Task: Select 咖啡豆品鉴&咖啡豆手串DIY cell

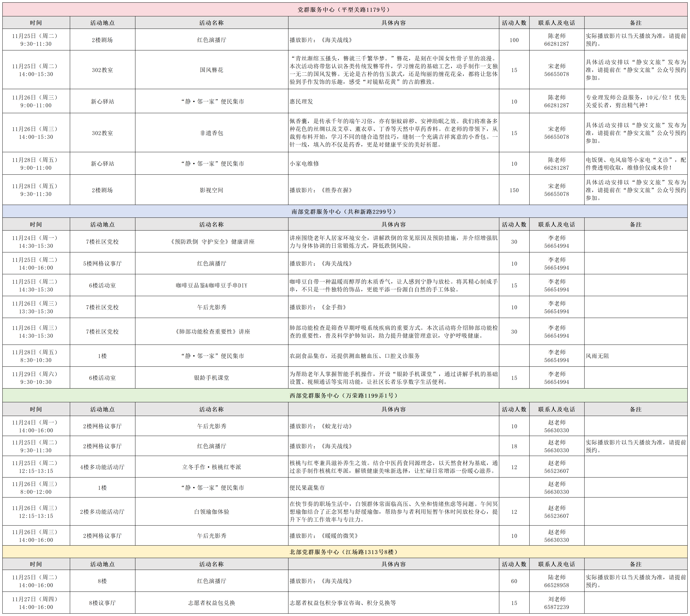Action: tap(212, 285)
